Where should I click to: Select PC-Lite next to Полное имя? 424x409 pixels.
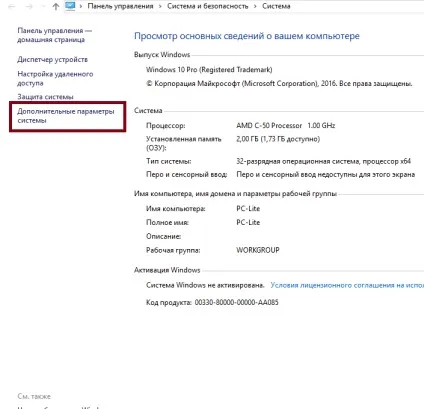click(x=248, y=222)
